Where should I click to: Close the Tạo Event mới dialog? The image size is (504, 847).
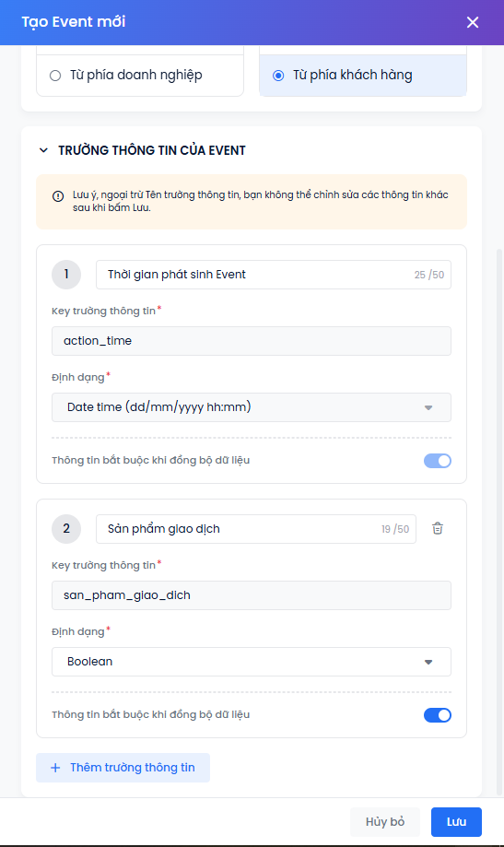point(473,22)
